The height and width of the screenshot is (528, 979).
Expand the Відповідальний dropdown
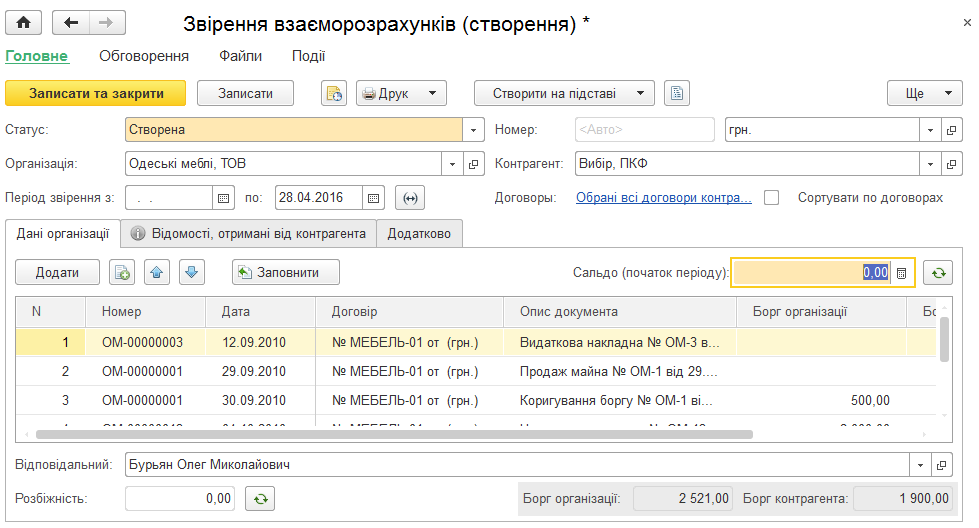tap(920, 465)
